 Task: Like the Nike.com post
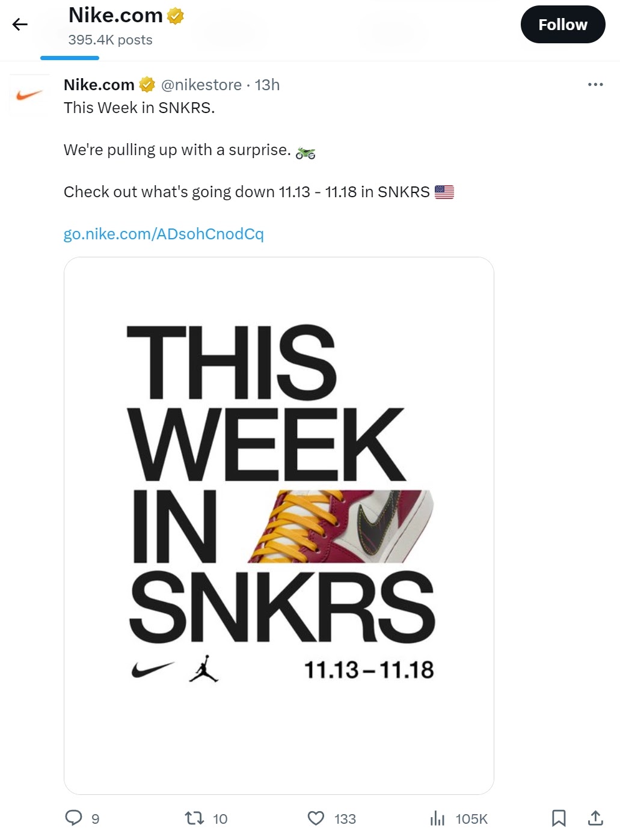pyautogui.click(x=316, y=818)
